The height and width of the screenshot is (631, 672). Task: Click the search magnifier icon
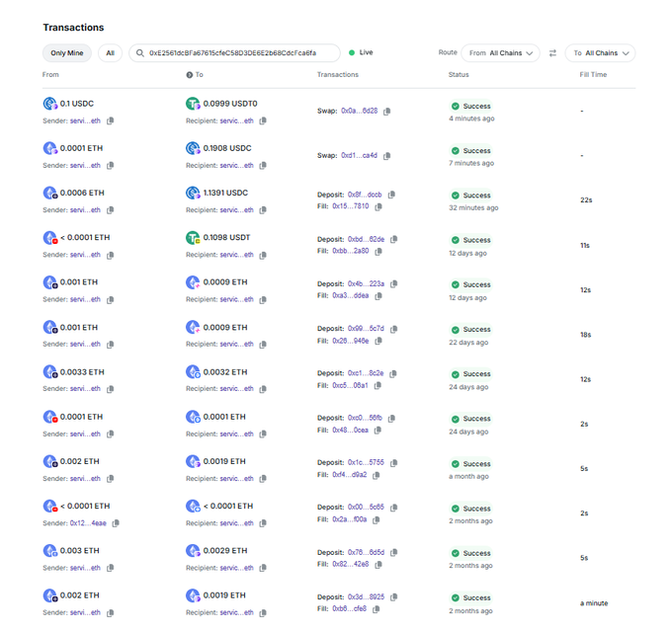[x=139, y=53]
